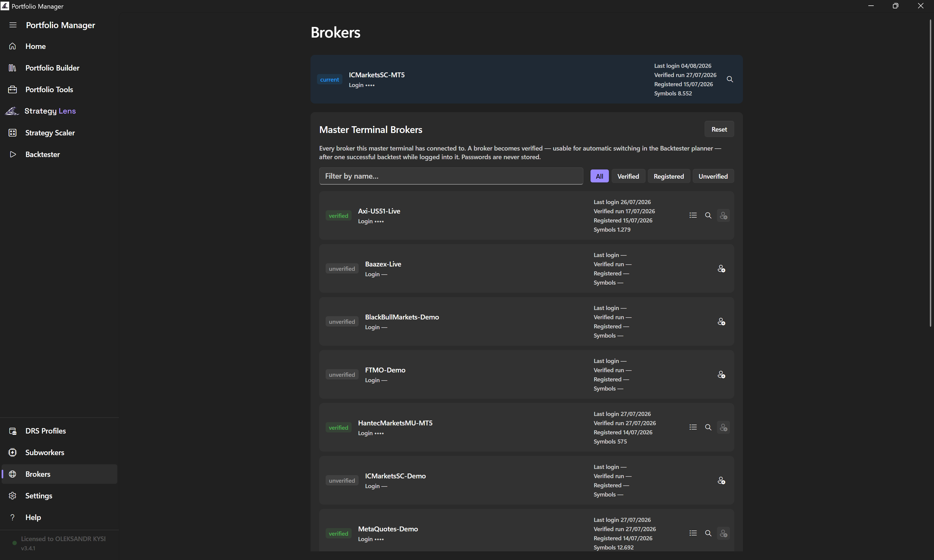The width and height of the screenshot is (934, 560).
Task: Open the symbols list icon for Axi-US51-Live
Action: pos(693,215)
